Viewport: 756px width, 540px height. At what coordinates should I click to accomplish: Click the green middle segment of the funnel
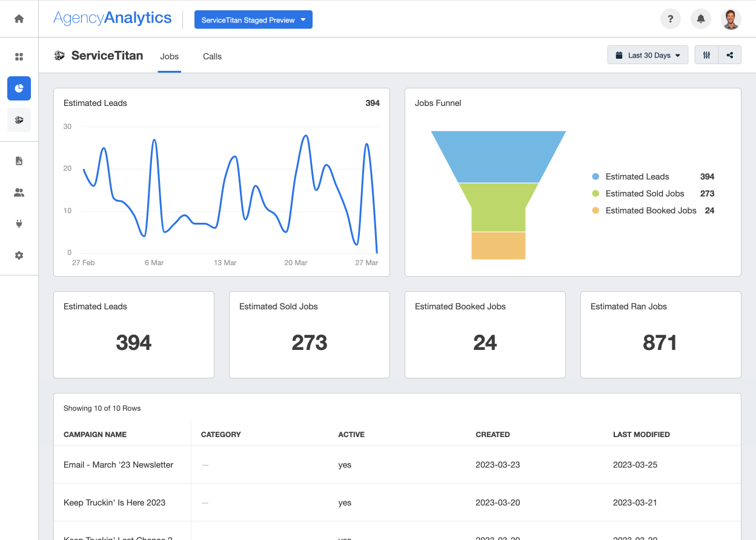499,207
